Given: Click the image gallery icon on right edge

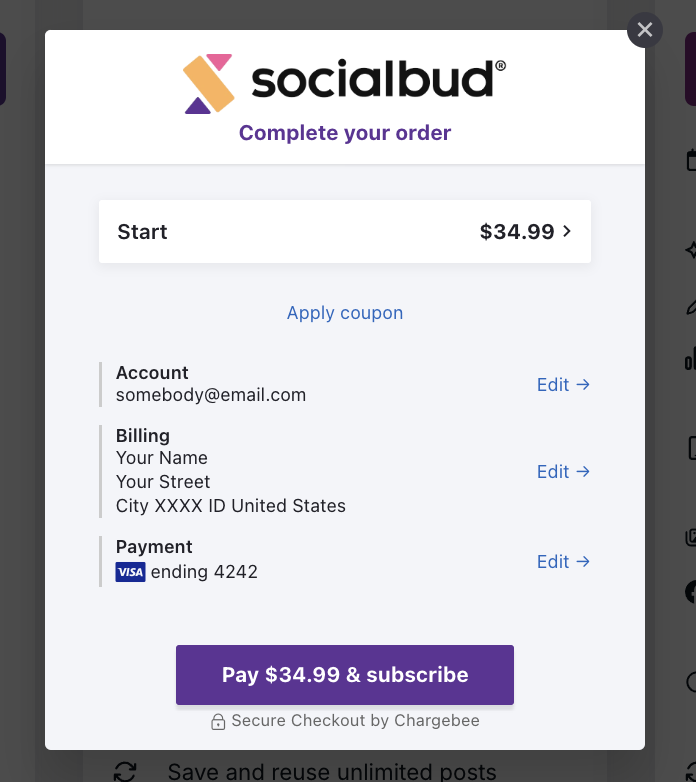Looking at the screenshot, I should [x=691, y=538].
